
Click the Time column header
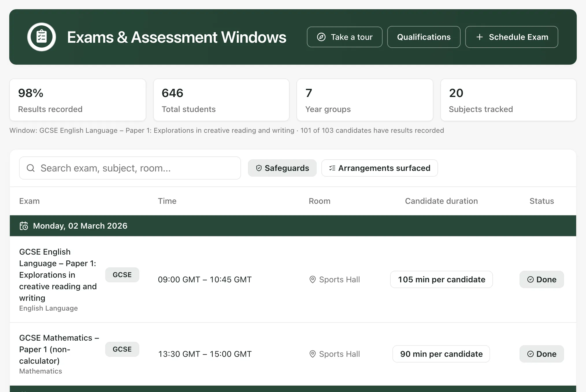pos(167,201)
